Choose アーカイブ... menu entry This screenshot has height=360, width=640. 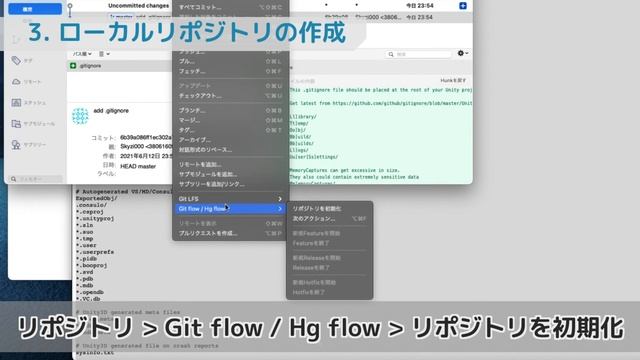230,140
